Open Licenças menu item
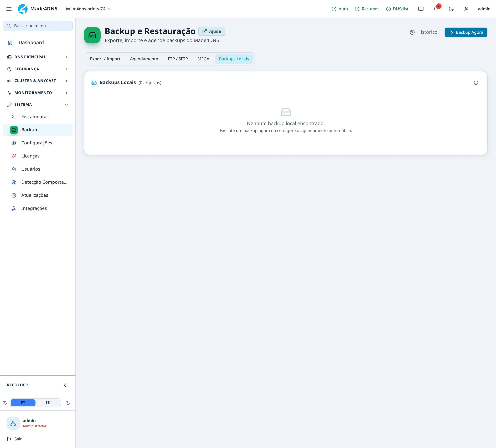The width and height of the screenshot is (496, 448). 38,156
